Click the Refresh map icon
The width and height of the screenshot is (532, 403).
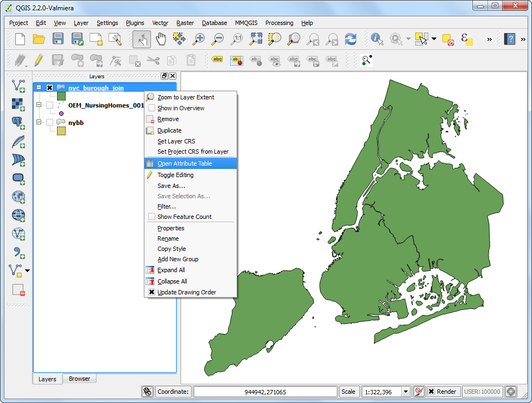click(x=351, y=39)
